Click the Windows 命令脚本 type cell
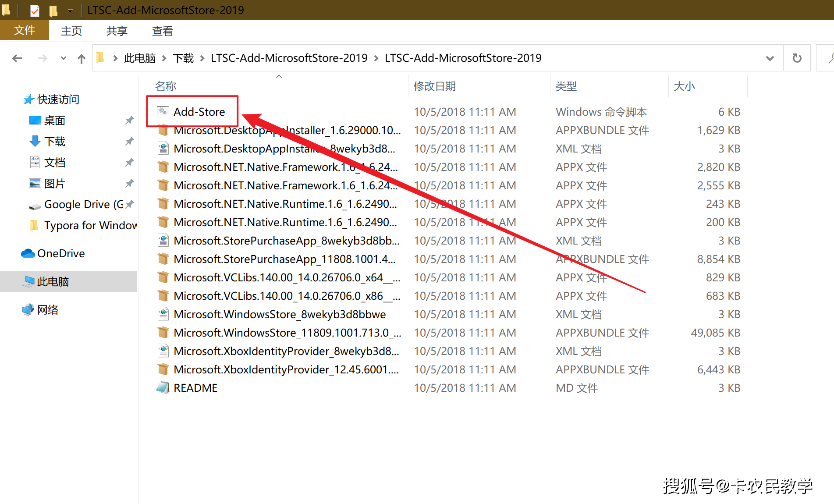Viewport: 834px width, 504px height. click(x=601, y=112)
